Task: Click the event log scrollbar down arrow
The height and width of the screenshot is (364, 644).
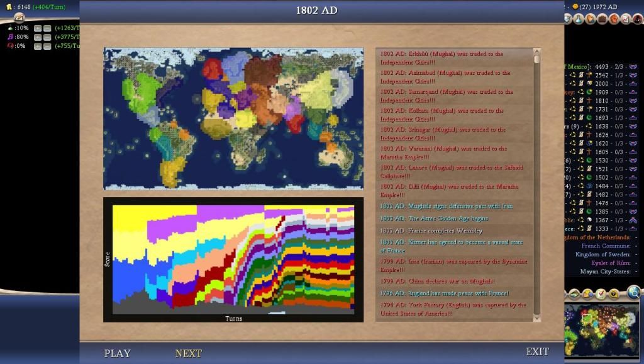Action: pos(536,318)
